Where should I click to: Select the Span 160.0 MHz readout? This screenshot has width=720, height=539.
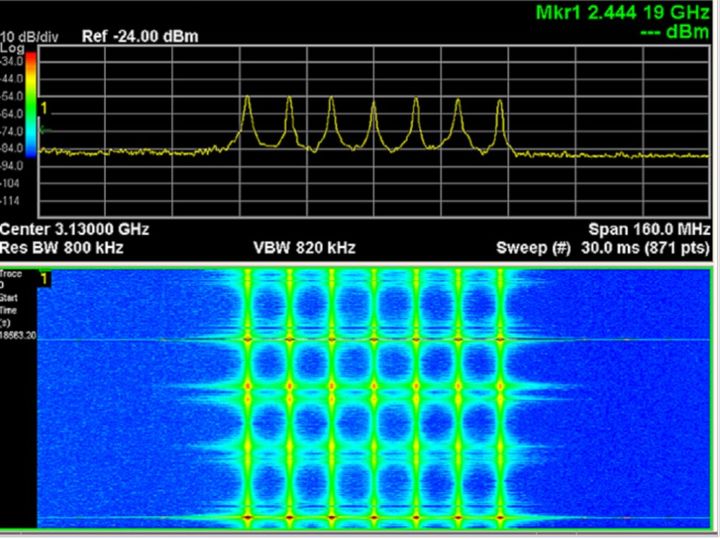pyautogui.click(x=650, y=229)
